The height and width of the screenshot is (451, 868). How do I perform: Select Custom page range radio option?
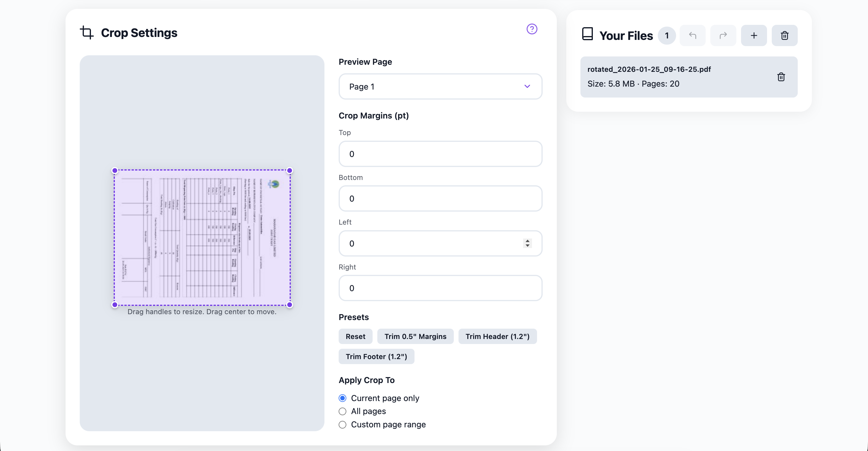click(x=342, y=425)
